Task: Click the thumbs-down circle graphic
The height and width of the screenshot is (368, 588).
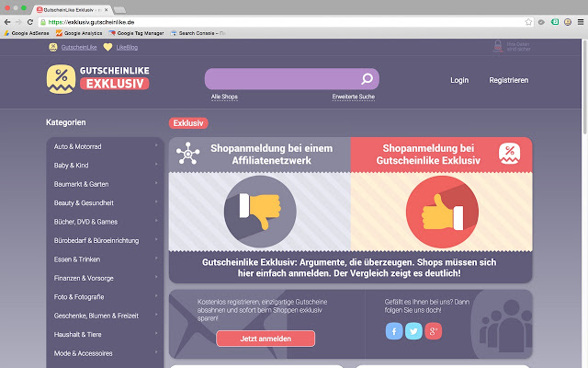Action: click(260, 212)
